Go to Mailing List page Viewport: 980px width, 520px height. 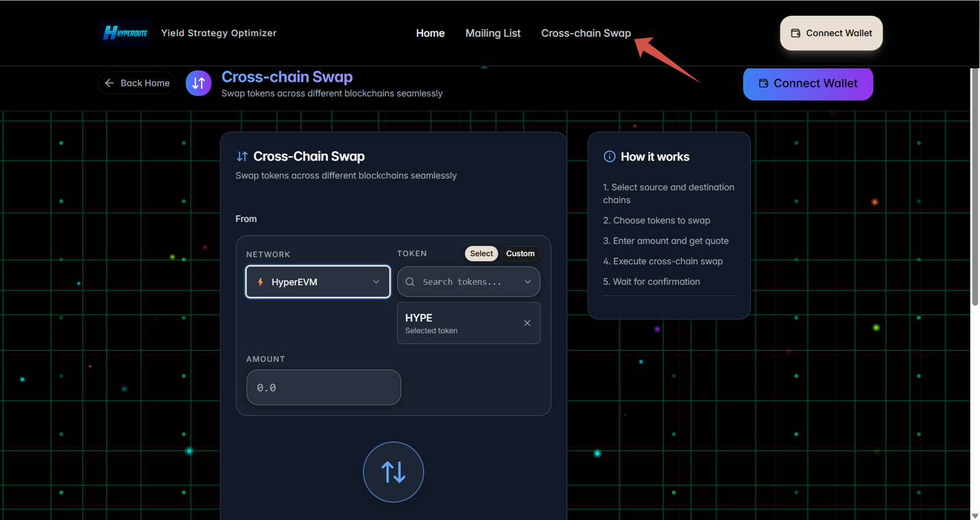(x=492, y=33)
